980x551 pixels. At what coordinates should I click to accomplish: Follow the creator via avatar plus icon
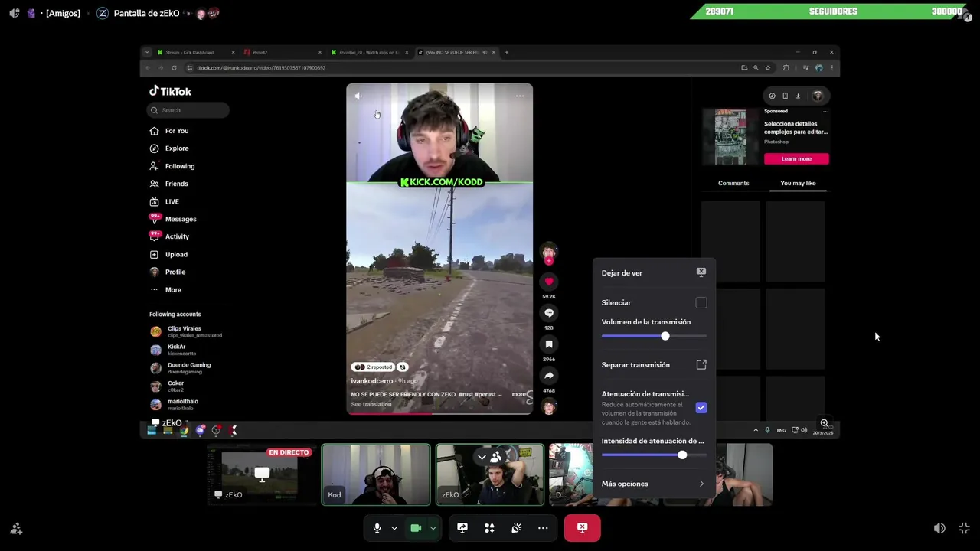point(549,261)
